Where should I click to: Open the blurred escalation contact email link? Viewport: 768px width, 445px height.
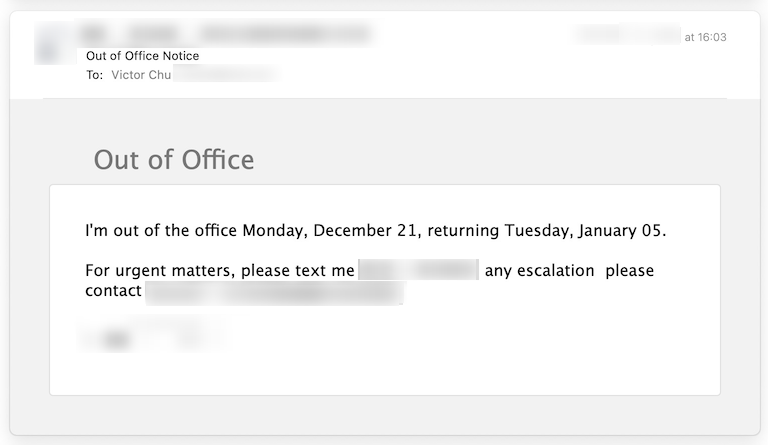[x=275, y=293]
